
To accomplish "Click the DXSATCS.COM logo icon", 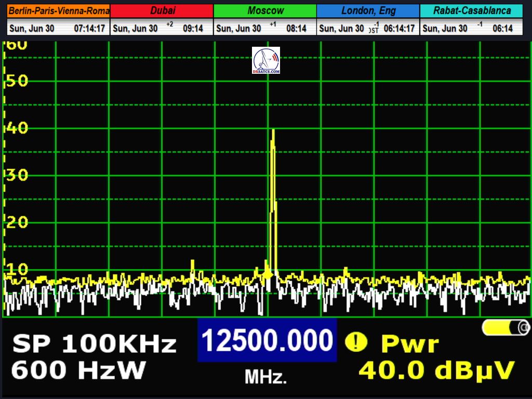I will tap(266, 60).
